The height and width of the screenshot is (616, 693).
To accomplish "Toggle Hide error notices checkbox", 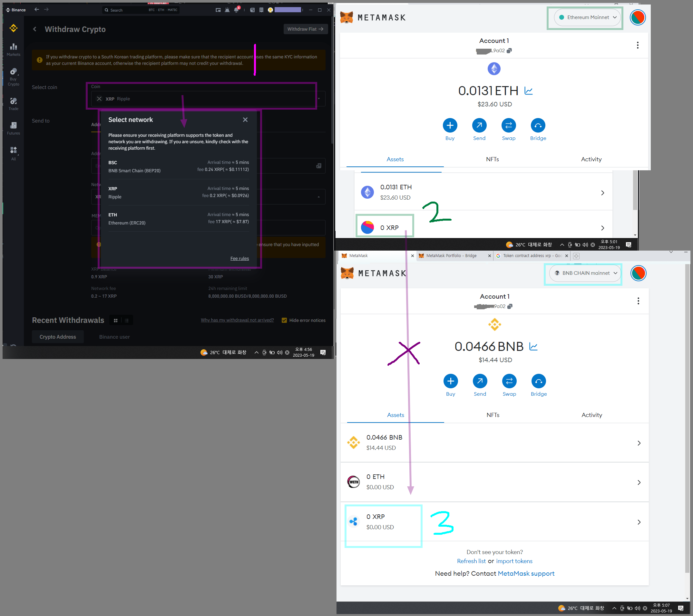I will pos(284,320).
